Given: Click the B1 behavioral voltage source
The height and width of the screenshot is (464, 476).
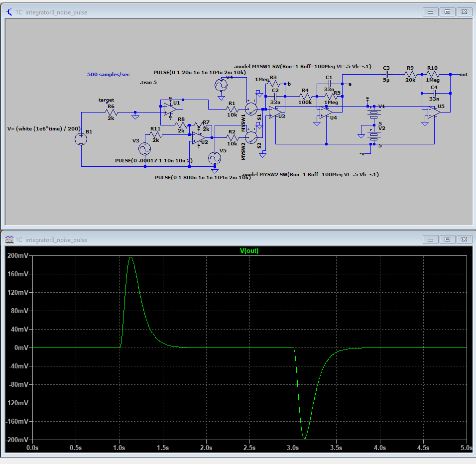Looking at the screenshot, I should [x=81, y=138].
